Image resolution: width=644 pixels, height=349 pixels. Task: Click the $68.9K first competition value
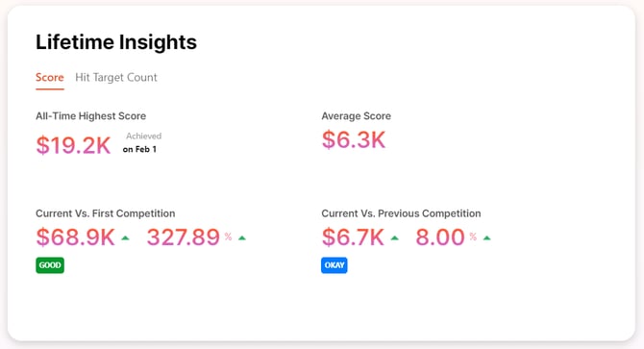(76, 237)
